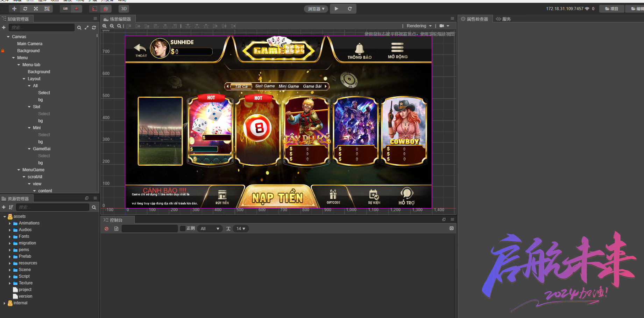The image size is (644, 318).
Task: Click the refresh preview icon
Action: [349, 9]
